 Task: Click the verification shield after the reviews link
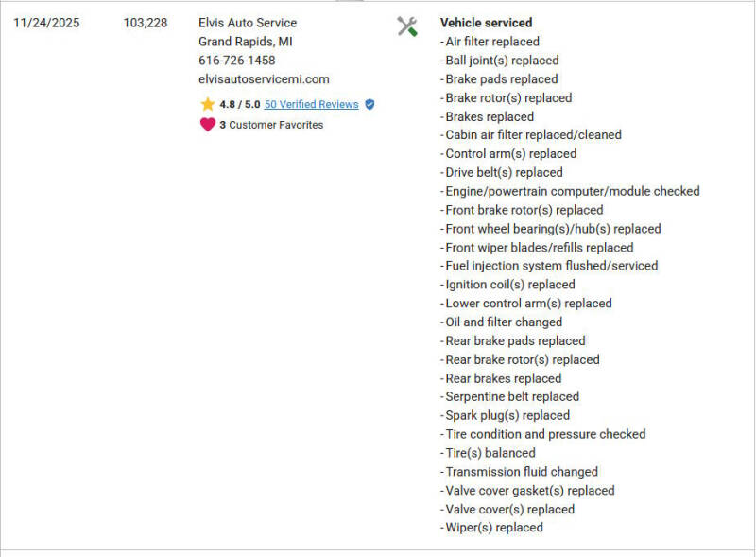pos(369,104)
